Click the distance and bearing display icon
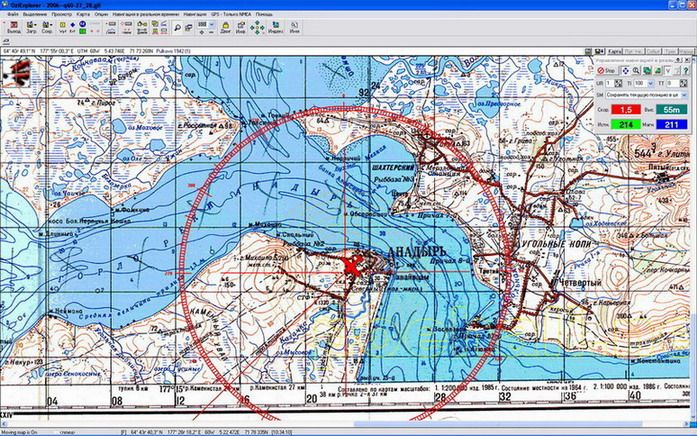Image resolution: width=697 pixels, height=436 pixels. click(x=164, y=24)
